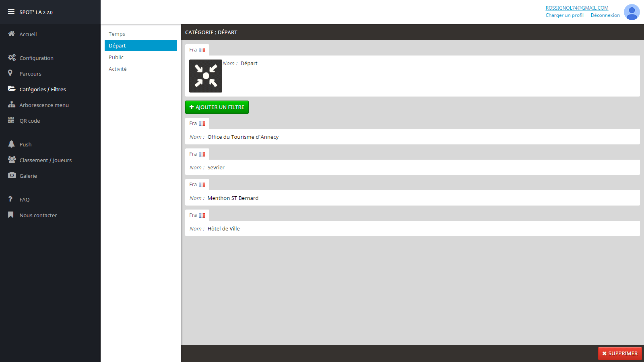Click the AJOUTER UN FILTRE button
The height and width of the screenshot is (362, 644).
click(217, 107)
